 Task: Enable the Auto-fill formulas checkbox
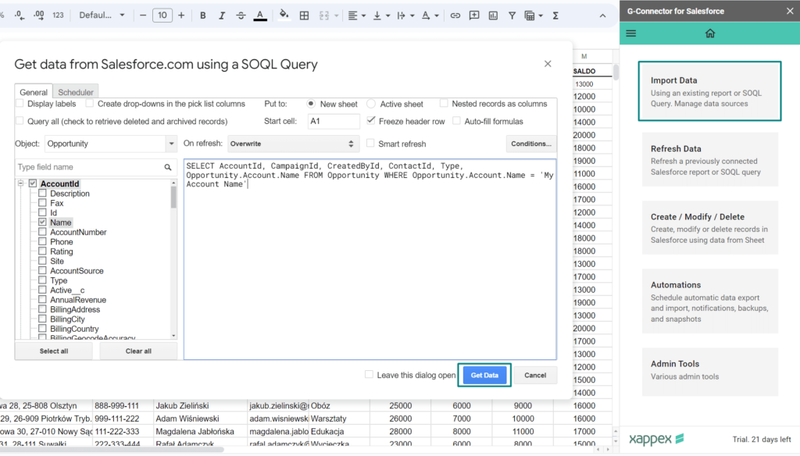pyautogui.click(x=457, y=121)
